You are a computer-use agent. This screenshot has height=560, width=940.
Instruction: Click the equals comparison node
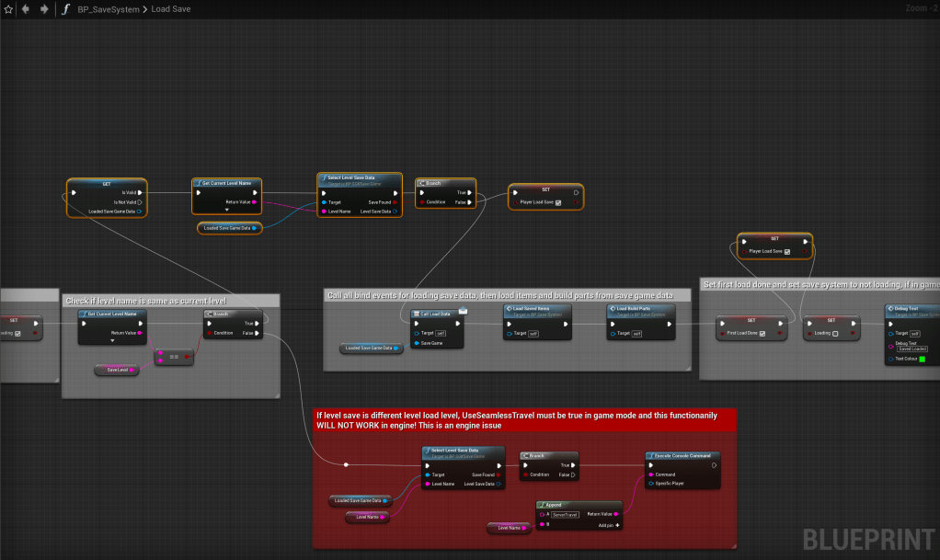click(174, 357)
